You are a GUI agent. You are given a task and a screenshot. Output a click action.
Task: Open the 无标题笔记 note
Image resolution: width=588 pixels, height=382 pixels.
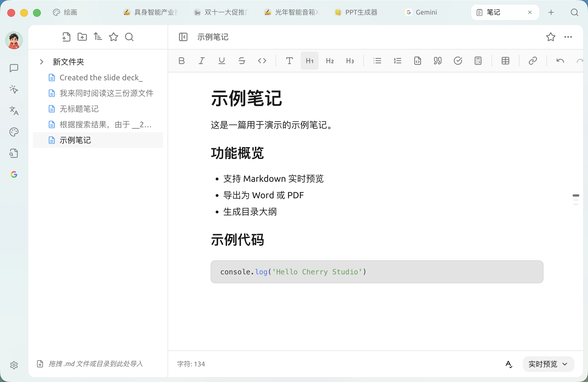pyautogui.click(x=98, y=109)
